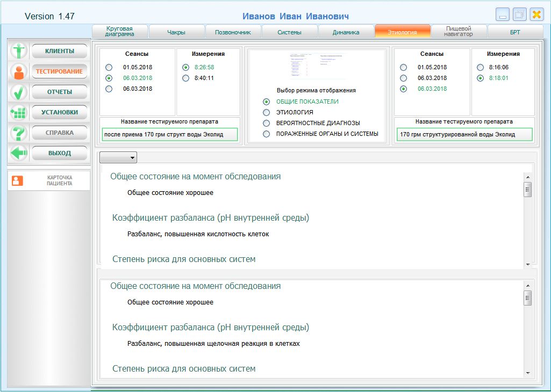Click the green checkmark icon beside ОТЧЕТЫ
The image size is (551, 392).
pos(19,92)
